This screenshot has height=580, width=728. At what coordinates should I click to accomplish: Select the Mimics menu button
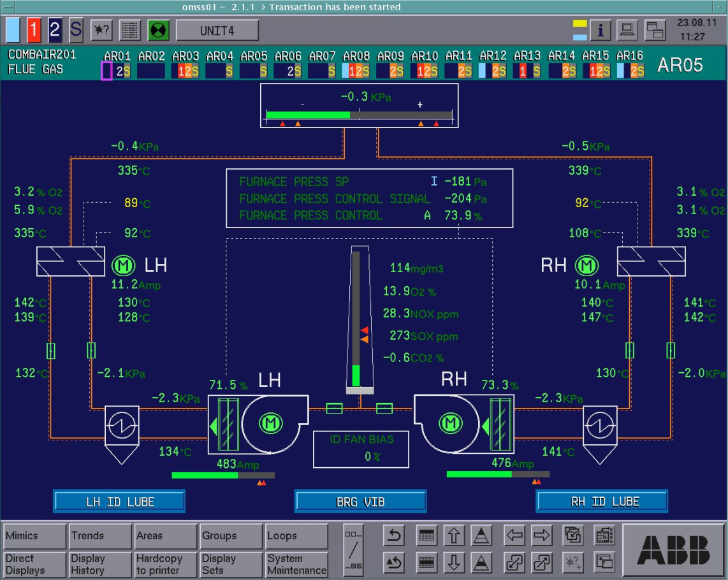click(x=34, y=536)
